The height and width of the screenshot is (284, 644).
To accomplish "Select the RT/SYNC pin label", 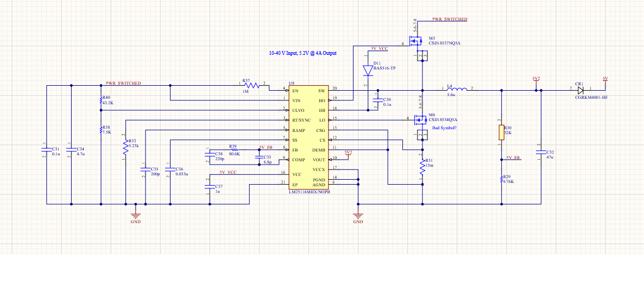I will coord(301,120).
